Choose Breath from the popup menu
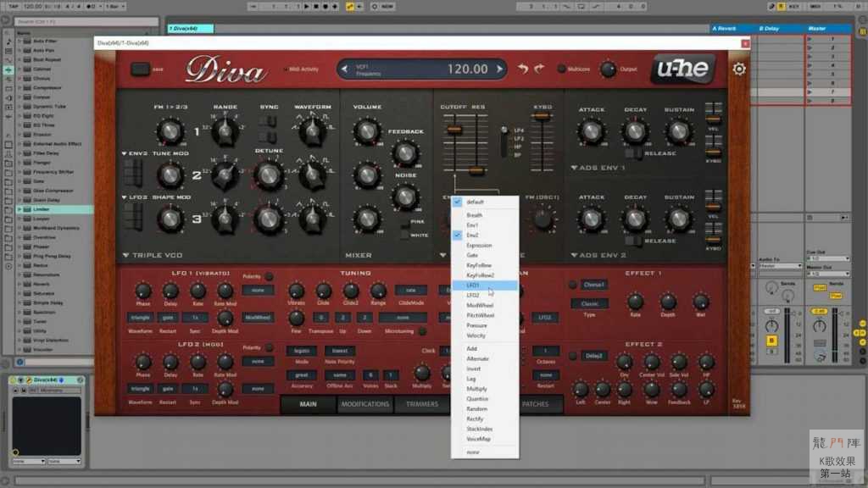 485,215
